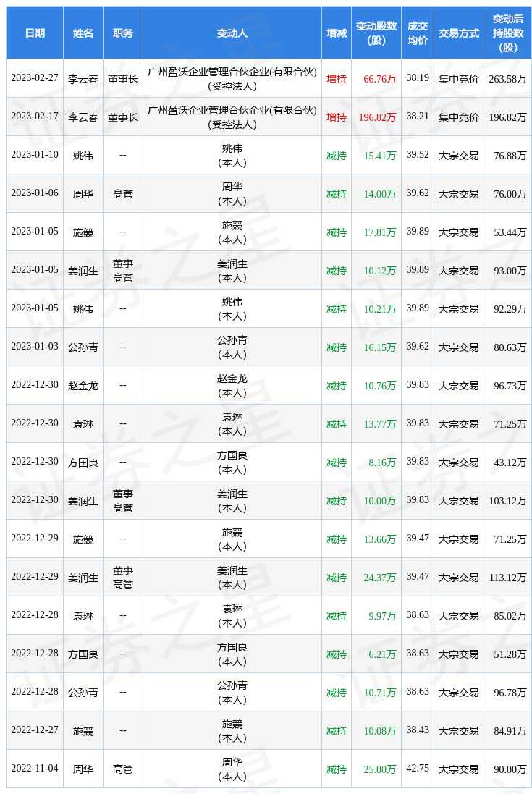Click the 42.75 average price cell
Viewport: 532px width, 794px height.
coord(418,769)
